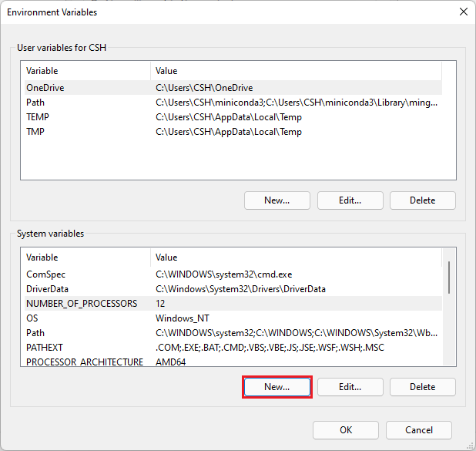This screenshot has width=476, height=451.
Task: Click the .COM;.EXE;.BAT value cell
Action: (x=270, y=348)
